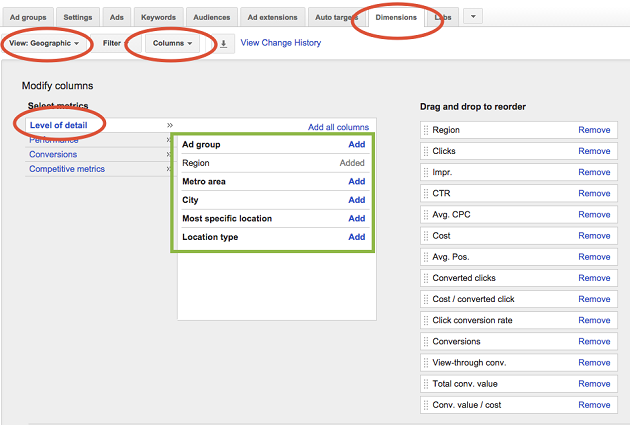630x425 pixels.
Task: Grab the drag handle for Clicks column
Action: 426,151
